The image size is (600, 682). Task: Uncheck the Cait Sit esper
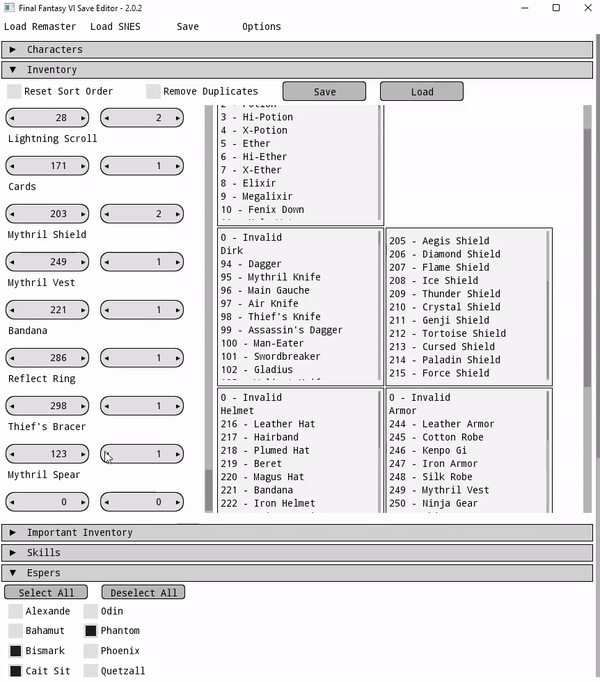click(x=16, y=671)
